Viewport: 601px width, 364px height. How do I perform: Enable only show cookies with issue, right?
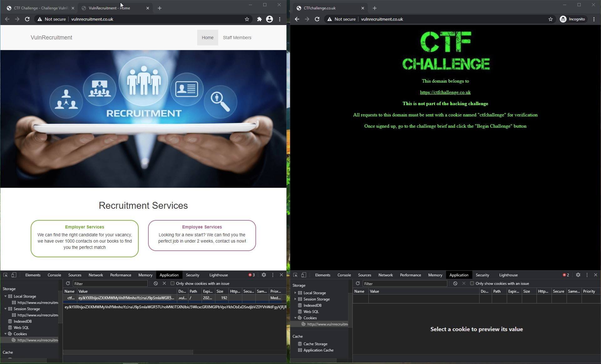(472, 283)
